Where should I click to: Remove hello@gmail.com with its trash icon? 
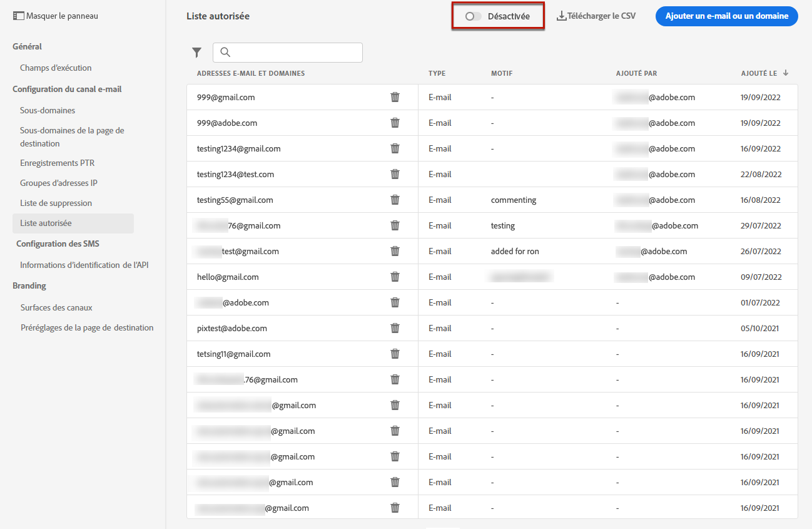click(x=395, y=277)
